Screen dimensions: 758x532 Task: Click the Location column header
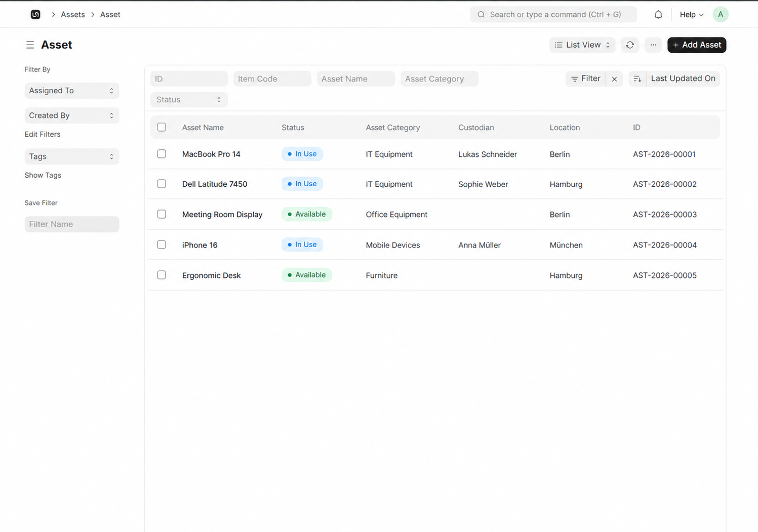pos(565,128)
